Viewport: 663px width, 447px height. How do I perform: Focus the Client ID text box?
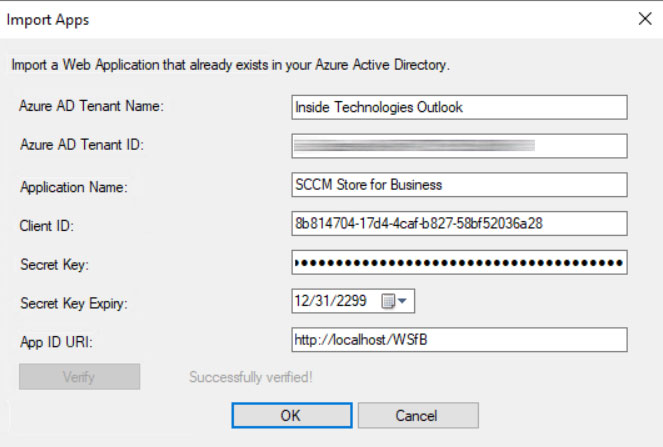[x=459, y=223]
